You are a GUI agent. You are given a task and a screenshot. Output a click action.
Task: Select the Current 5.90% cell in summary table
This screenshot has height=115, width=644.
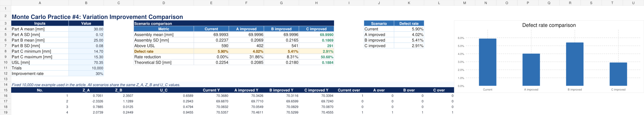pyautogui.click(x=409, y=29)
